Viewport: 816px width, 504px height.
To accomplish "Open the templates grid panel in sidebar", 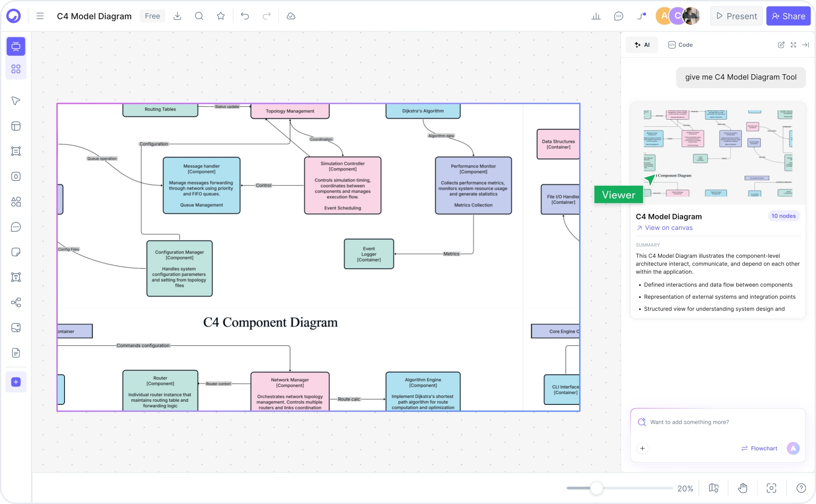I will pos(16,69).
